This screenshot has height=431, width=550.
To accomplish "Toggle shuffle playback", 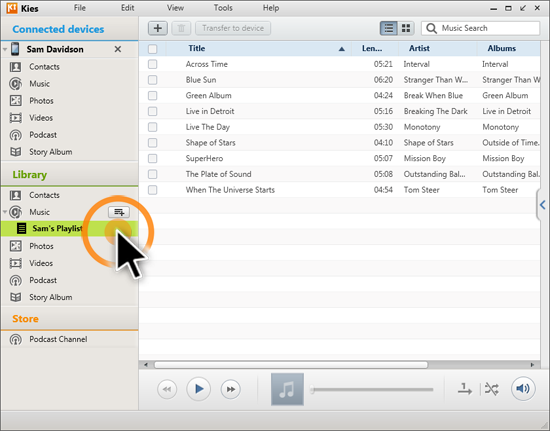I will point(491,389).
